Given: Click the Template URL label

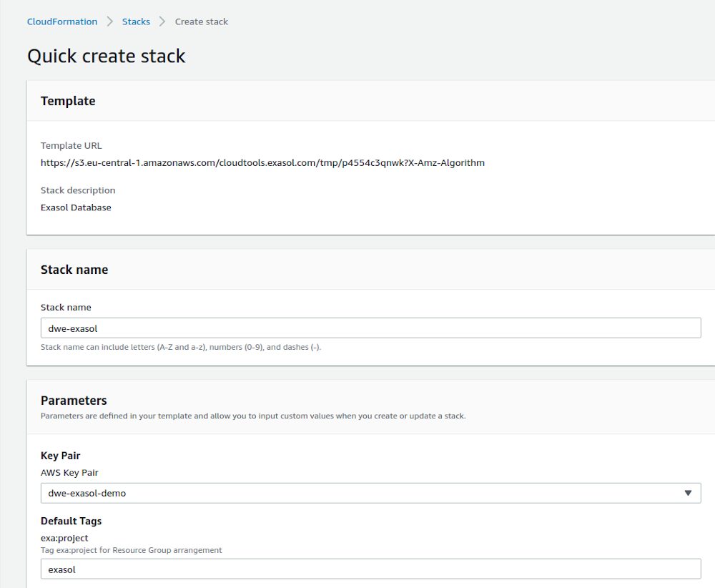Looking at the screenshot, I should 71,145.
